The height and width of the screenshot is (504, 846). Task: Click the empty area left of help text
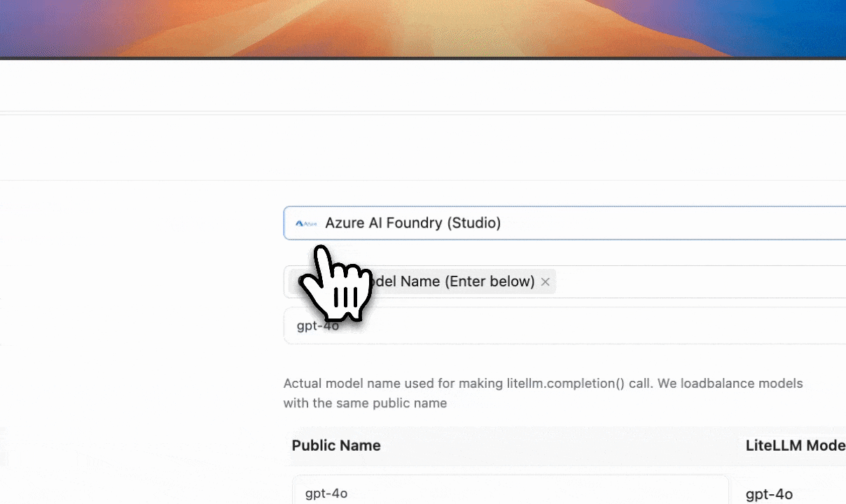coord(140,392)
